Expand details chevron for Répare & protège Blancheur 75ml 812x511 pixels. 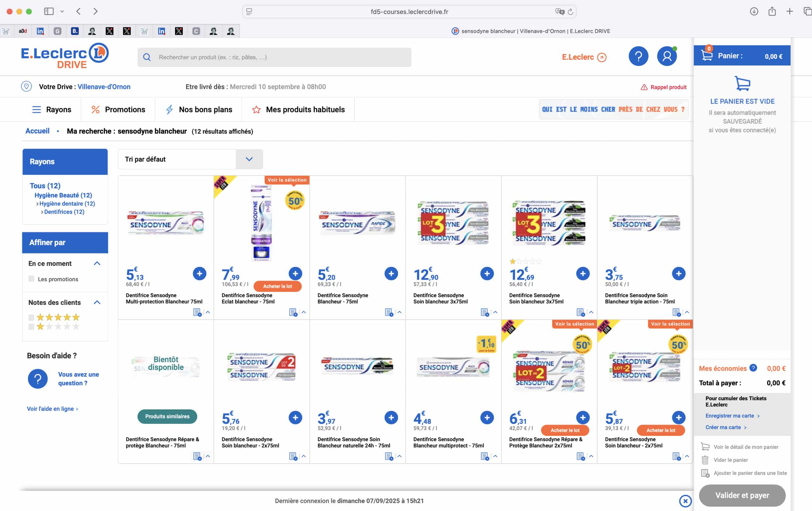point(208,456)
